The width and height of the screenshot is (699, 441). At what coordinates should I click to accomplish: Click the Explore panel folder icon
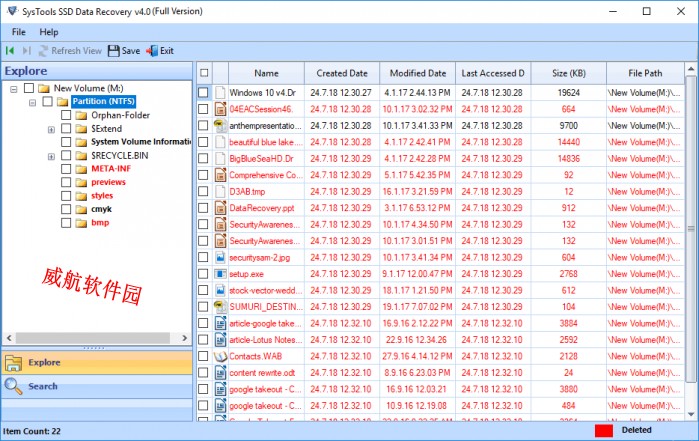tap(13, 362)
